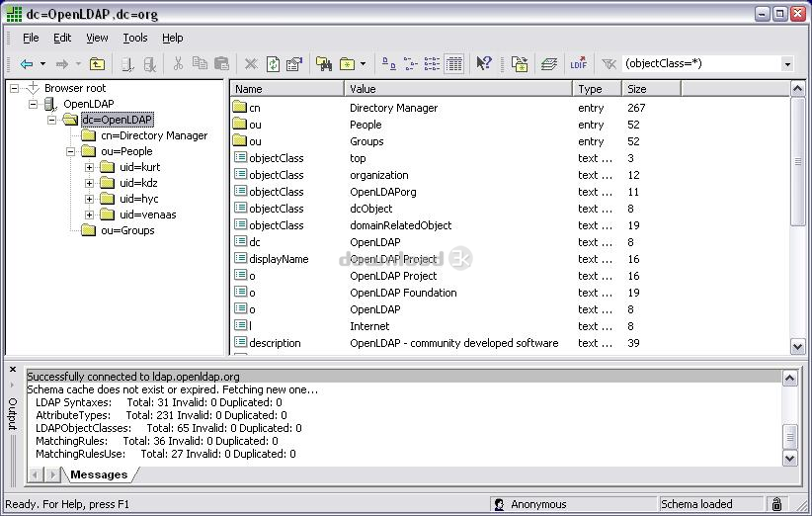Select the ou=Groups tree item

pos(126,230)
